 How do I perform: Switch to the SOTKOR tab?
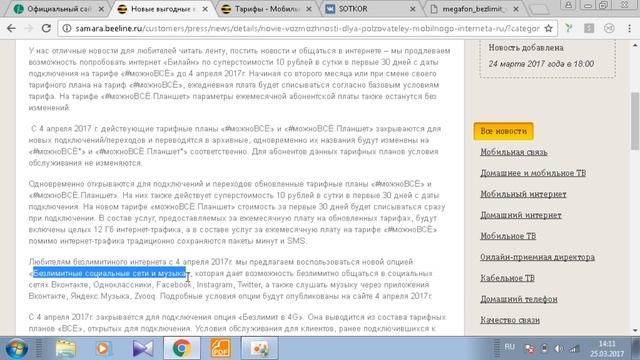(369, 9)
